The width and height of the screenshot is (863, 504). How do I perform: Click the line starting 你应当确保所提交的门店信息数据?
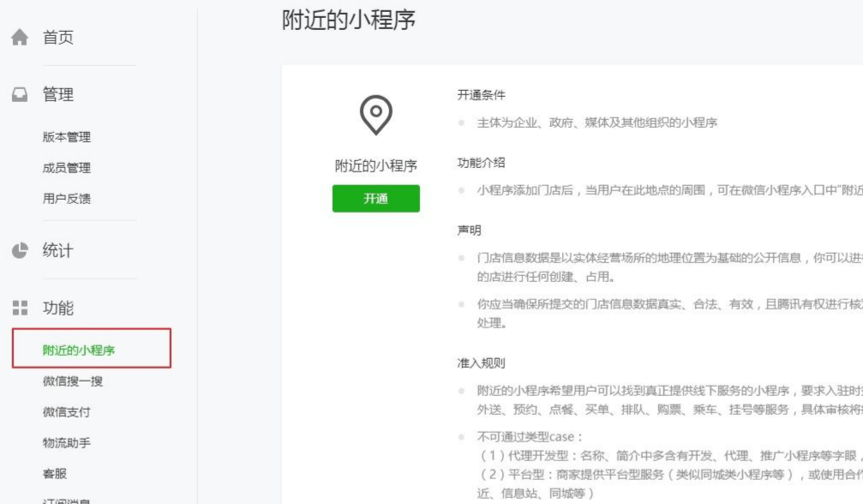(x=670, y=304)
